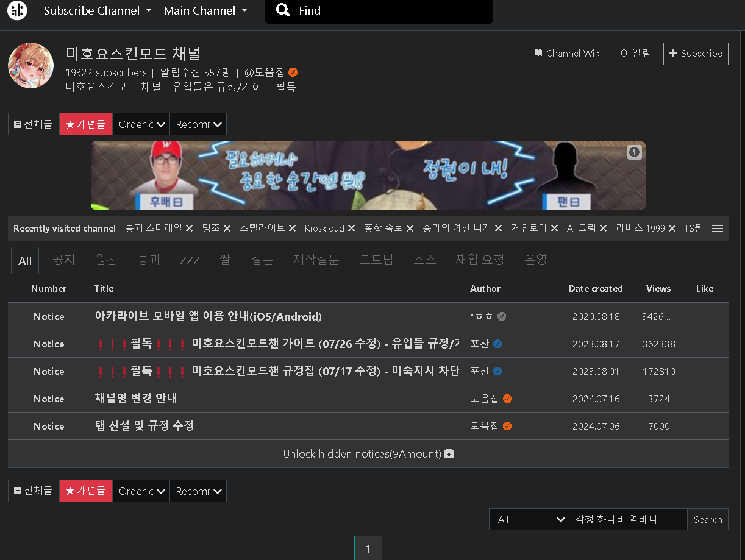Remove AI 그림 from recent channels

click(603, 229)
